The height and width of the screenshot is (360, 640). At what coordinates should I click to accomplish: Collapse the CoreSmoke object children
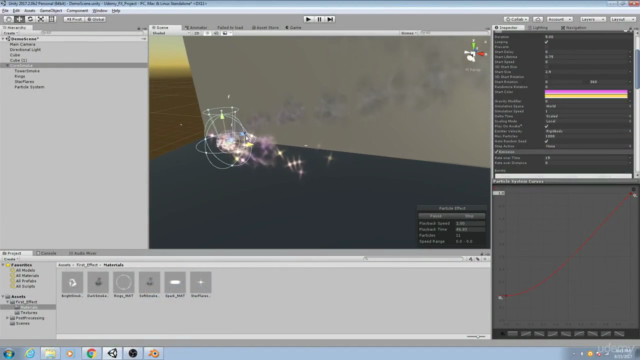[7, 65]
